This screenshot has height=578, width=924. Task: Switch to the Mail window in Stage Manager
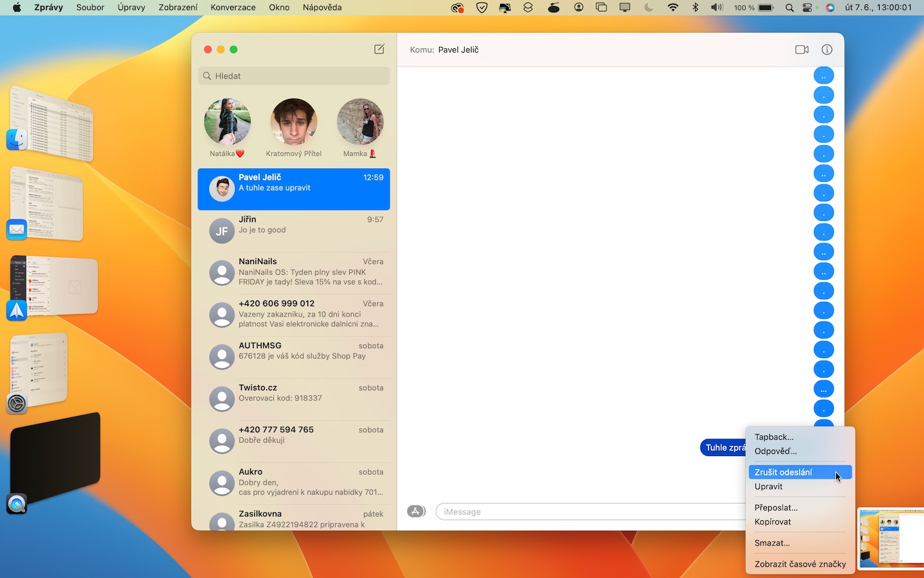click(46, 204)
